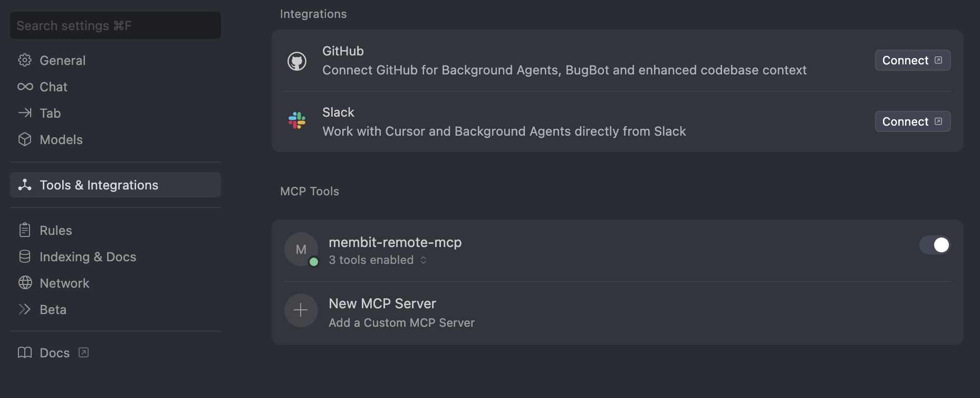Click the plus icon for New MCP Server
980x398 pixels.
[x=301, y=310]
